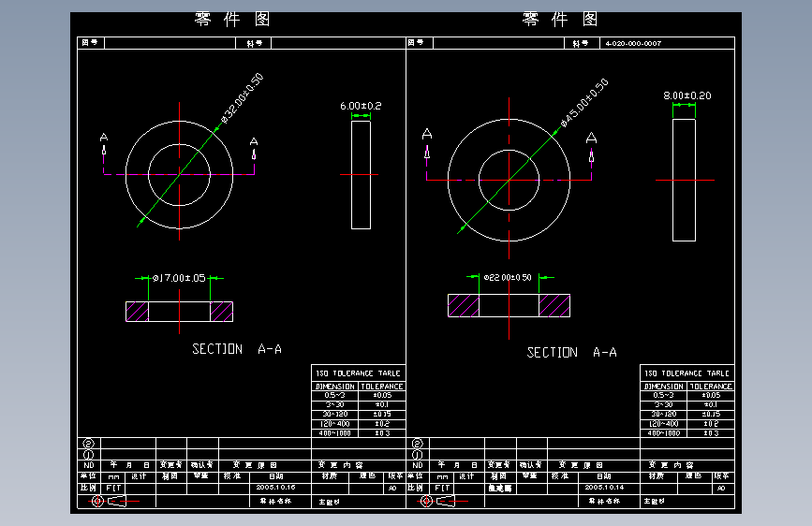Select the ø22.00±0.50 bore dimension text
Screen dimensions: 812x526
(508, 277)
